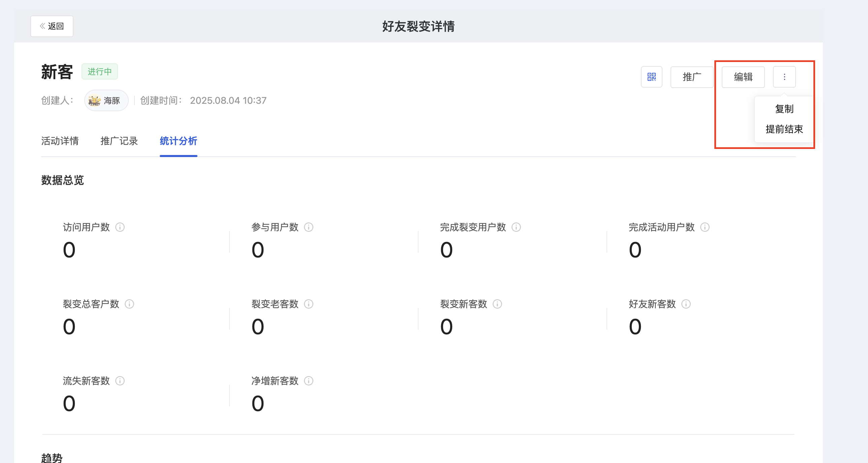Click the 编辑 edit button
The height and width of the screenshot is (463, 868).
coord(743,77)
